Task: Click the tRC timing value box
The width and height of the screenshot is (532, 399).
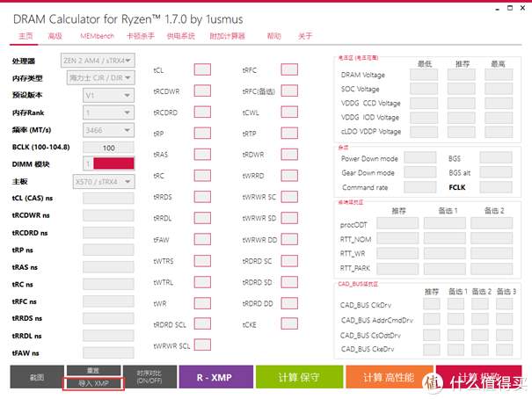Action: (202, 176)
